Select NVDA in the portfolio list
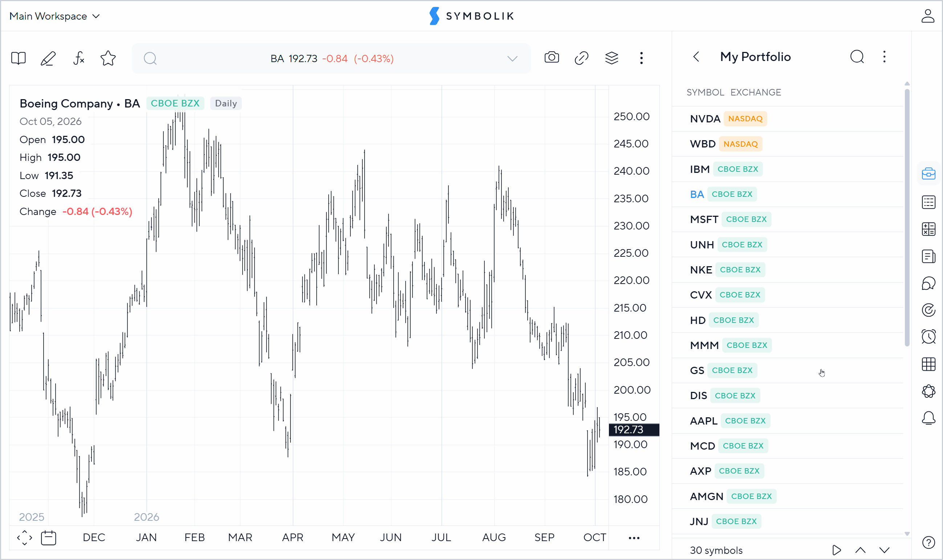 [x=787, y=119]
